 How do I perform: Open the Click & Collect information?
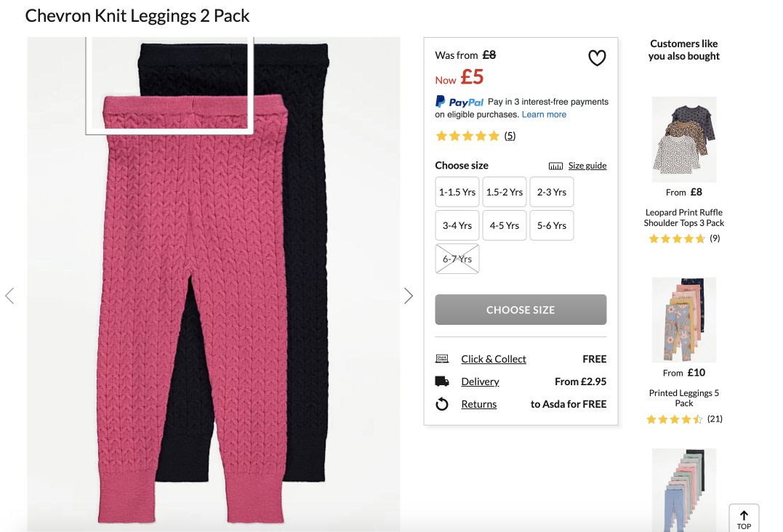pos(494,359)
